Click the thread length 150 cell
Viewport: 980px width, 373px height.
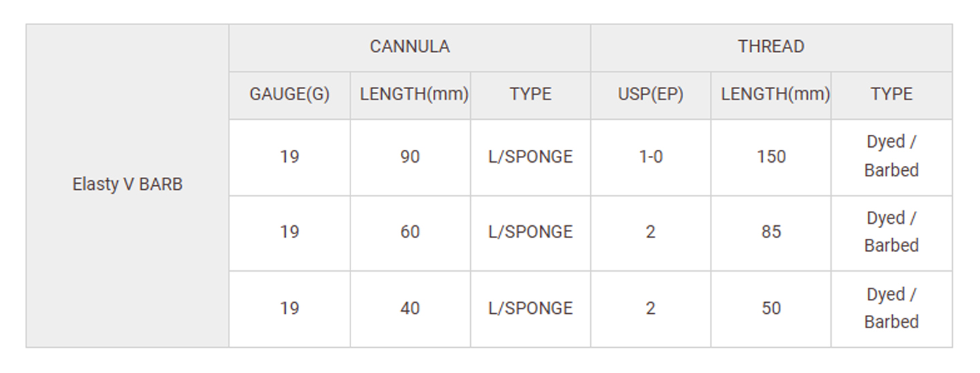(x=771, y=157)
